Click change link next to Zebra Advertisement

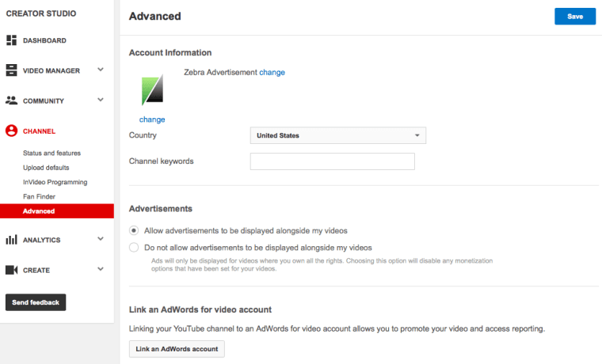click(272, 73)
